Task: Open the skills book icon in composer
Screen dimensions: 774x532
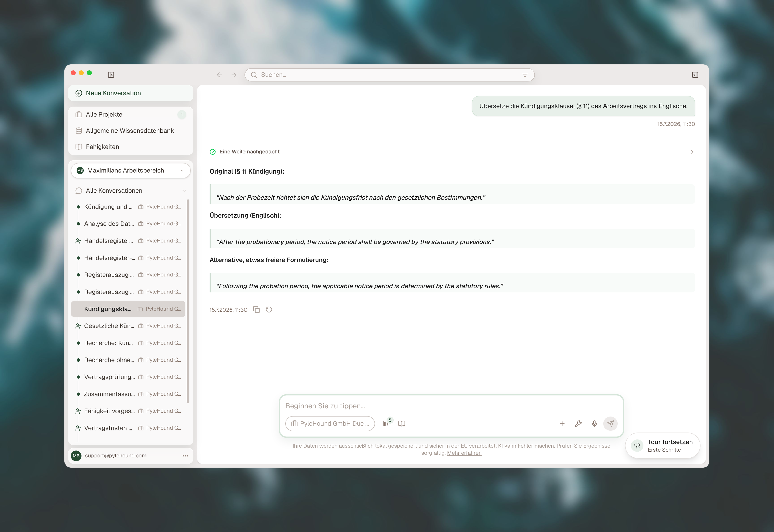Action: point(402,424)
